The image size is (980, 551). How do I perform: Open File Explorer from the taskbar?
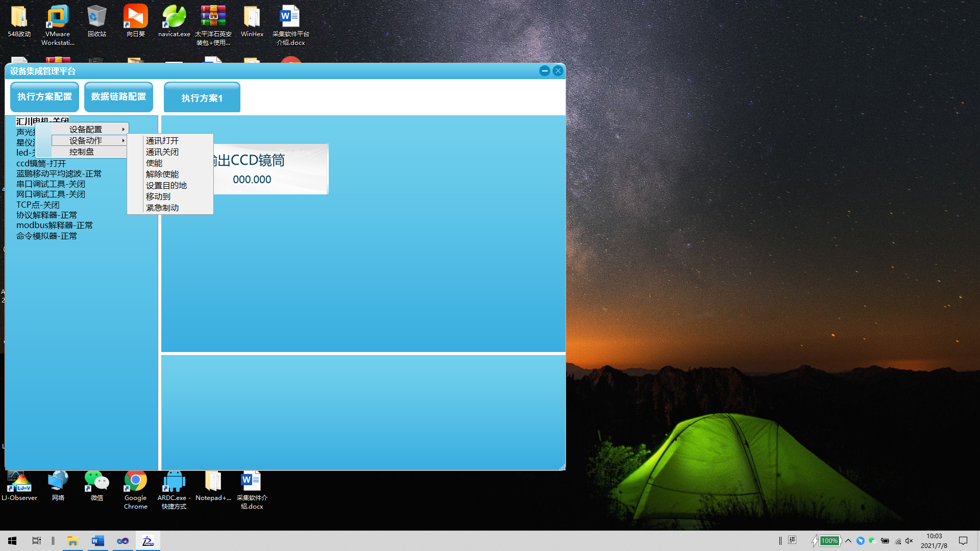coord(72,541)
